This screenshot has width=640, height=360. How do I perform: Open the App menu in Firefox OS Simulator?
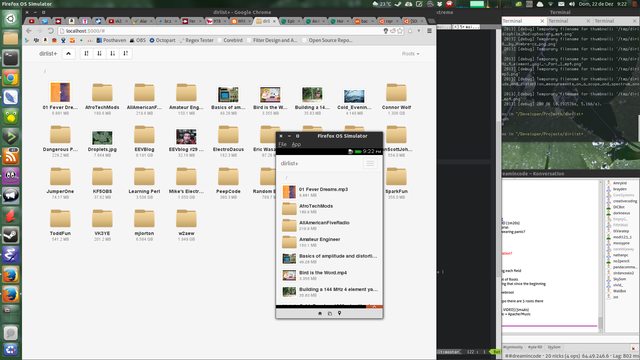click(296, 144)
